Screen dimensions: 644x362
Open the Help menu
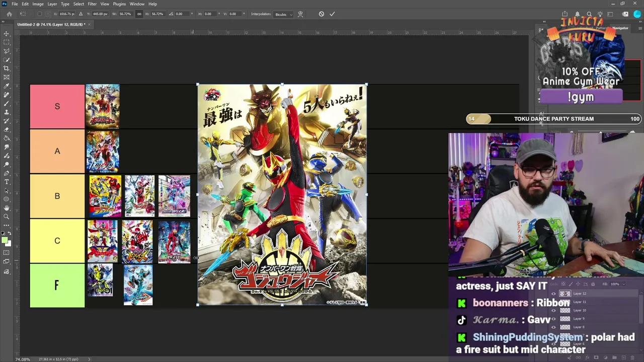pyautogui.click(x=152, y=4)
